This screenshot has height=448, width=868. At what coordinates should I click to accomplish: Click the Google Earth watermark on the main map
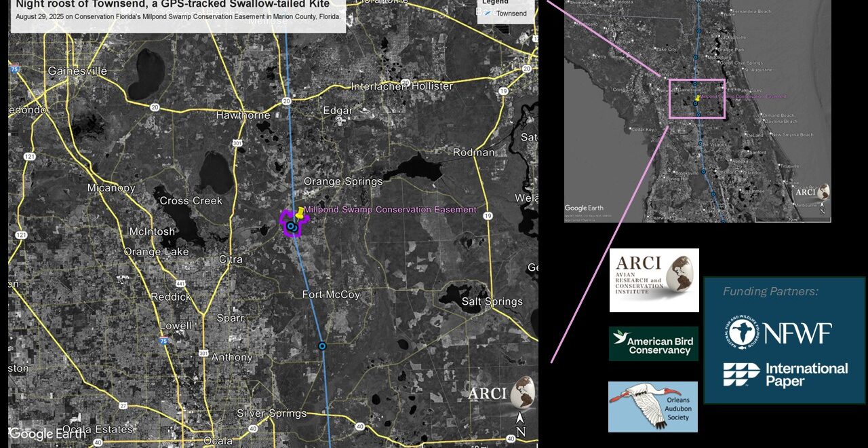click(47, 434)
